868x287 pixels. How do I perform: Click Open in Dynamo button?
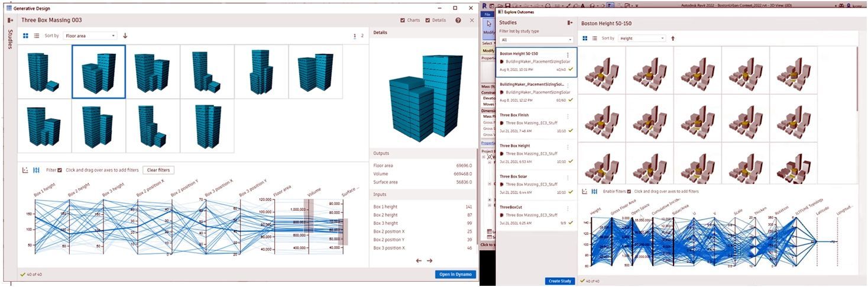point(455,274)
